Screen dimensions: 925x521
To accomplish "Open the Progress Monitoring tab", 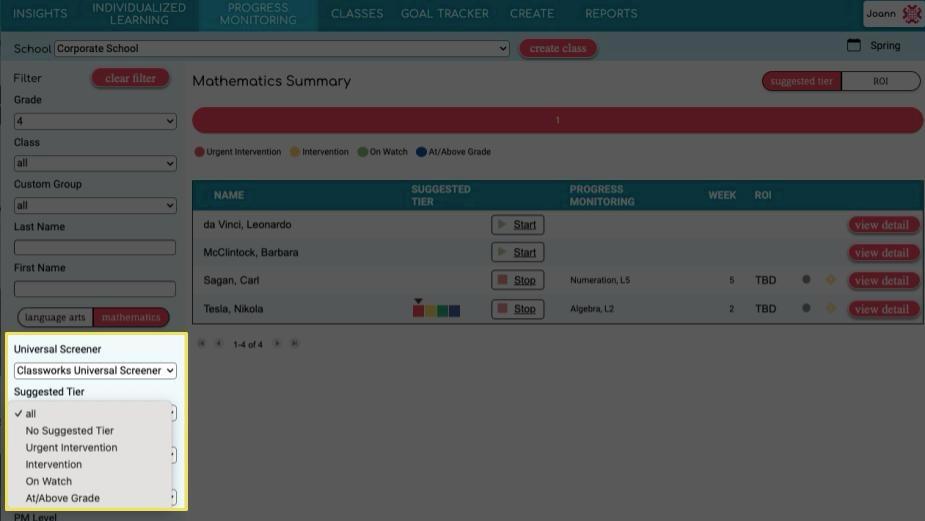I will click(x=258, y=14).
